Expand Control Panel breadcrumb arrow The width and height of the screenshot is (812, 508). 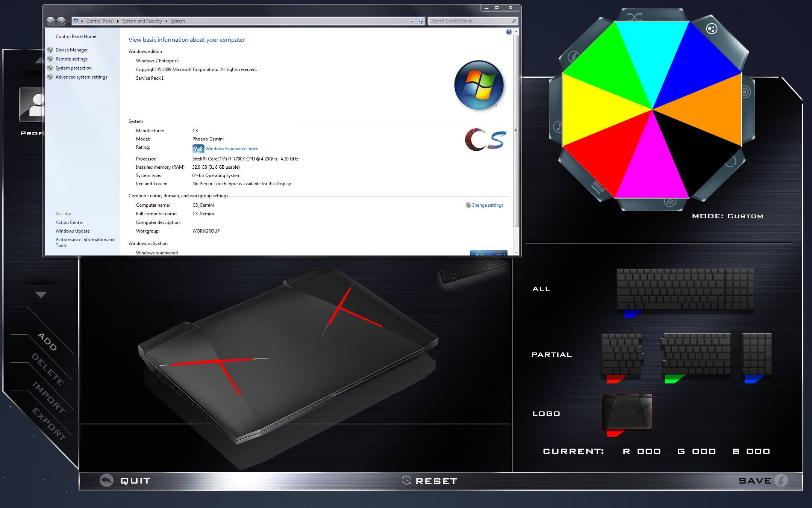pos(118,21)
